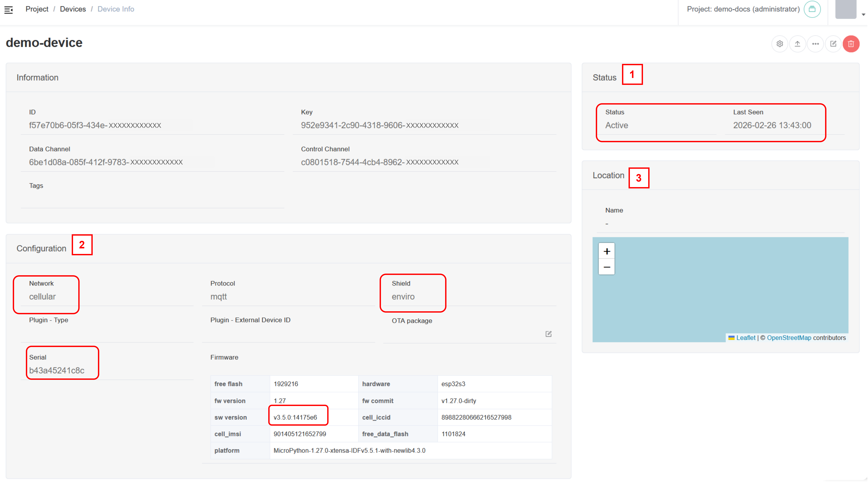Screen dimensions: 868x483
Task: Open the OpenStreetMap attribution link
Action: (789, 337)
